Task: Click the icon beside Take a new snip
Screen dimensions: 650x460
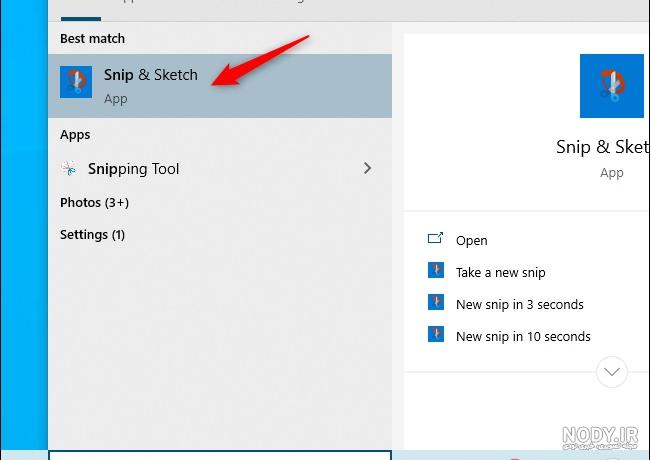Action: tap(436, 270)
